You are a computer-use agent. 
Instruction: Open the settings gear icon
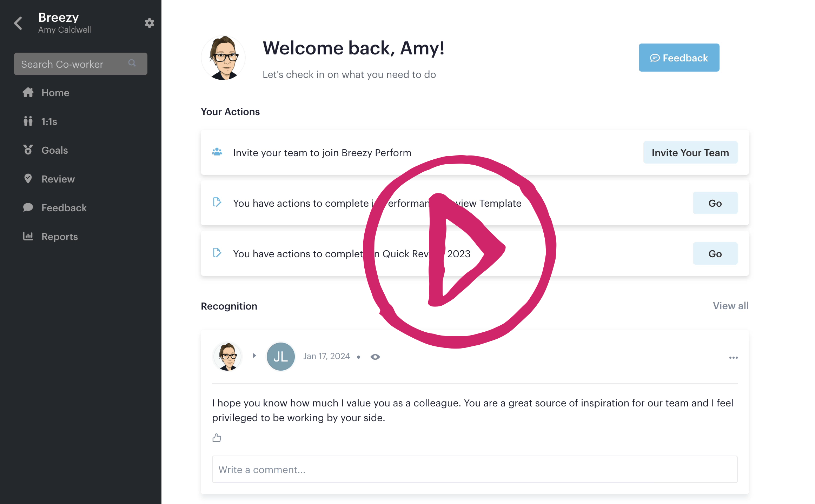tap(149, 23)
